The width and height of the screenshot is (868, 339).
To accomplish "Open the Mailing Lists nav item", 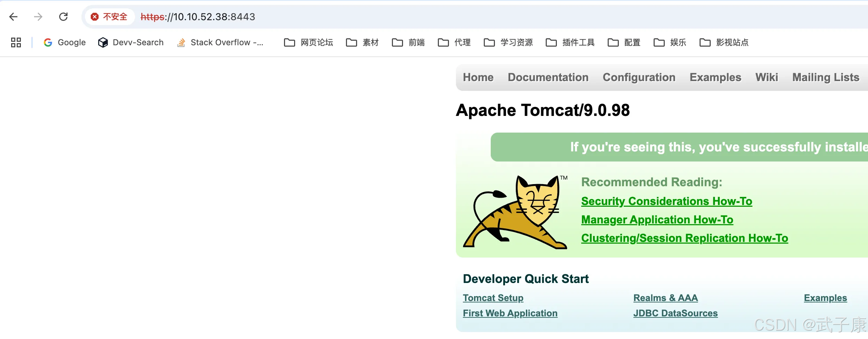I will click(826, 77).
